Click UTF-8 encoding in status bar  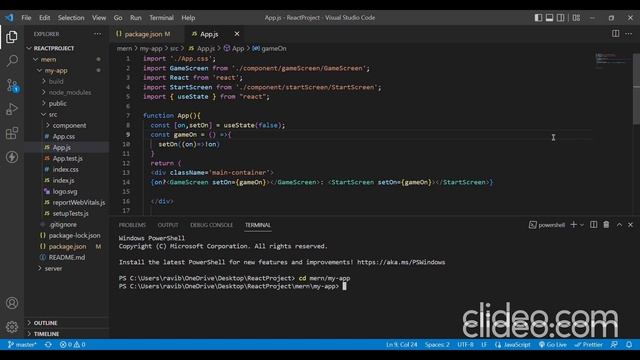click(x=465, y=344)
